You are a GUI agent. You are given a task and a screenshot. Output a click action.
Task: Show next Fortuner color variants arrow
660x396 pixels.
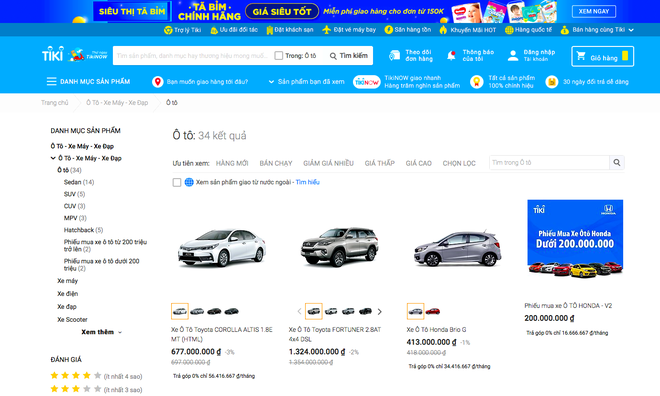pyautogui.click(x=380, y=312)
